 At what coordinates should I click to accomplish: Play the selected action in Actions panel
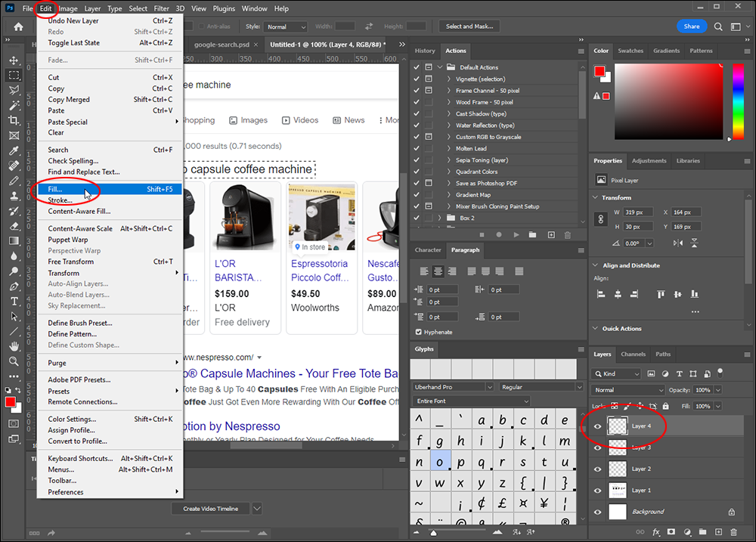click(x=516, y=235)
